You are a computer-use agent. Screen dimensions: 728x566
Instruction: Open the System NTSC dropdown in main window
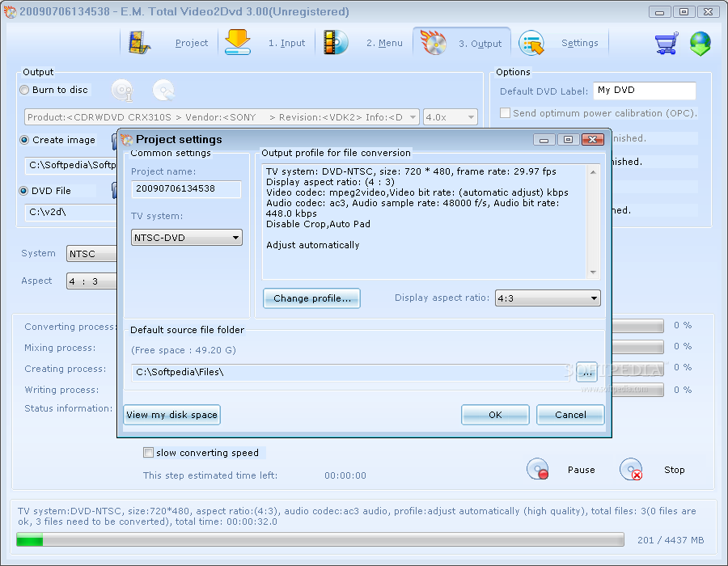click(92, 254)
